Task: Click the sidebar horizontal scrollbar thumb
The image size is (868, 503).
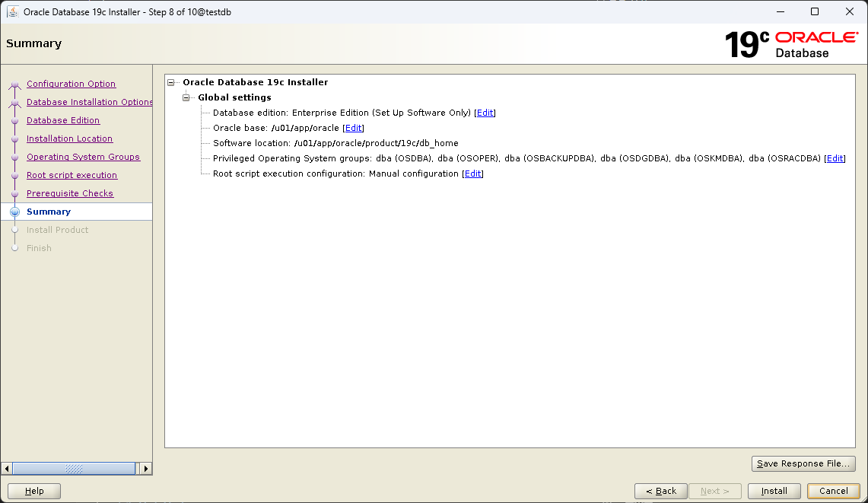Action: [74, 469]
